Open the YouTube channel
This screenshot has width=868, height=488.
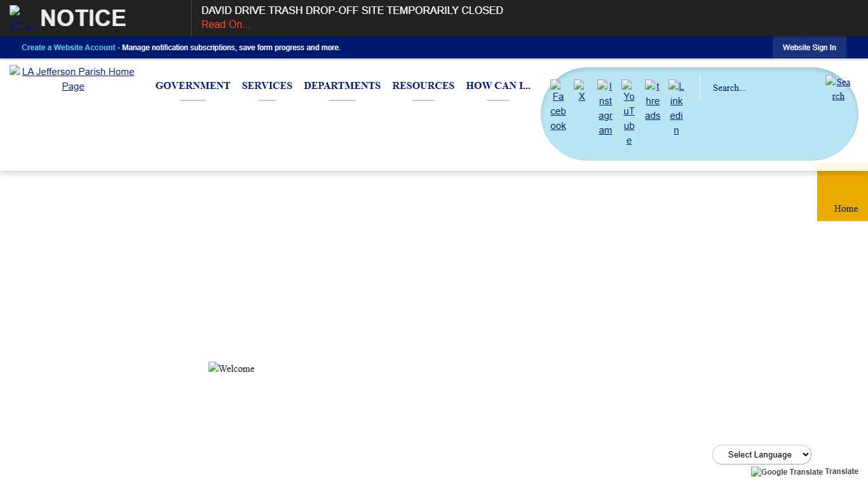(628, 112)
